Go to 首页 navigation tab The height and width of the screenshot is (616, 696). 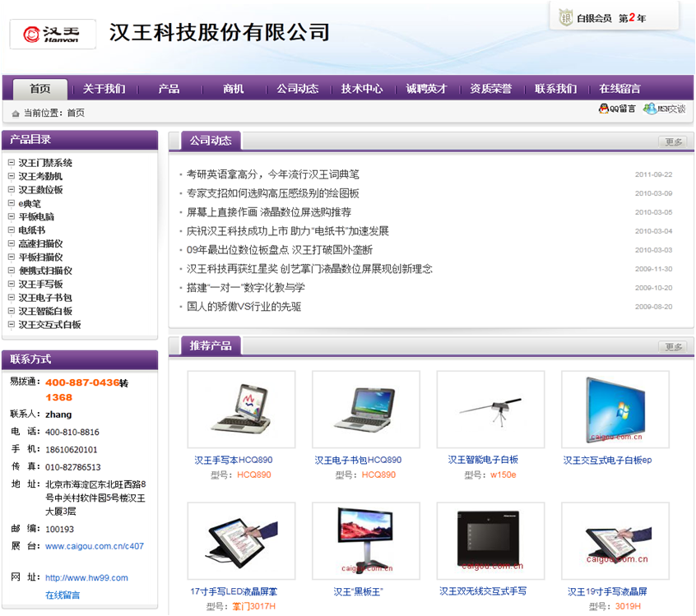[x=40, y=89]
